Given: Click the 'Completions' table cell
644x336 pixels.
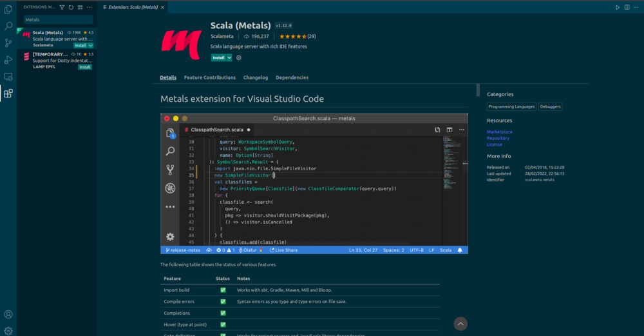Looking at the screenshot, I should click(176, 313).
